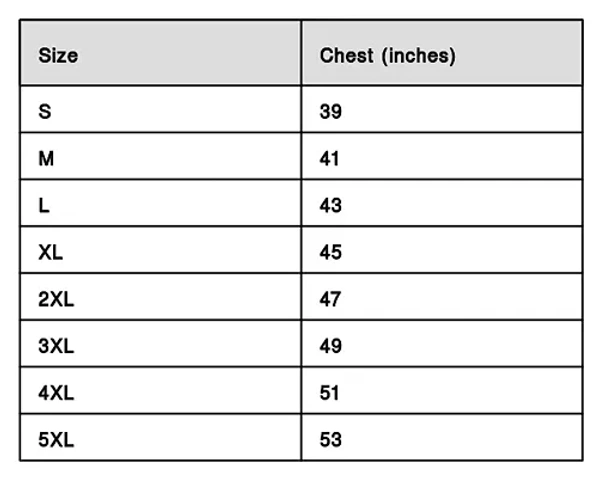Choose the 3XL size cell

[x=55, y=346]
